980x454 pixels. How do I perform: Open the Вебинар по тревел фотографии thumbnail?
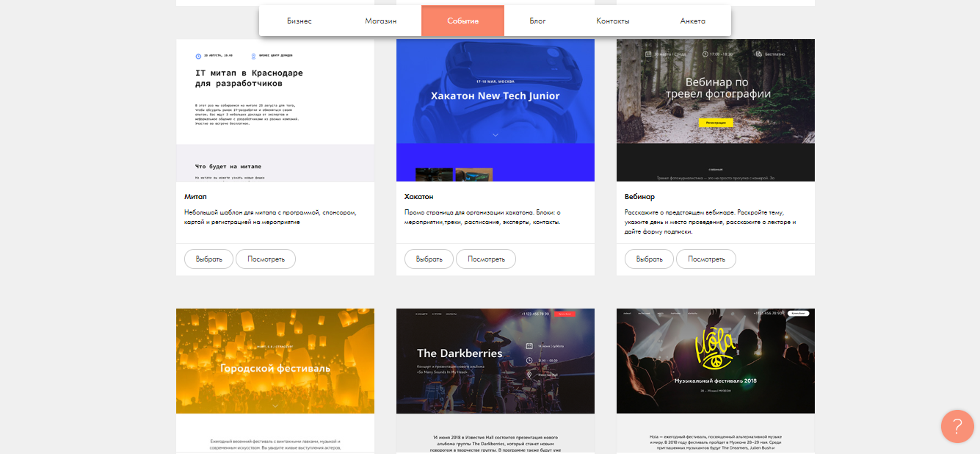pos(716,110)
